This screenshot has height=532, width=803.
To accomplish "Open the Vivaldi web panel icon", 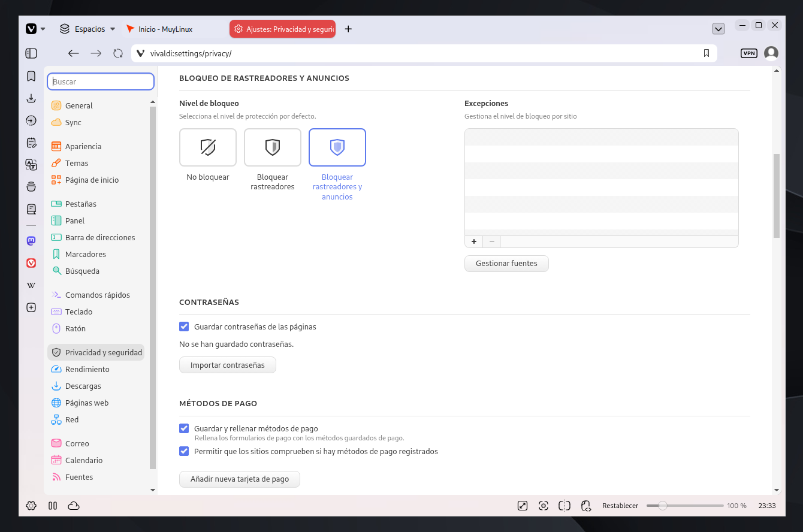I will point(31,263).
